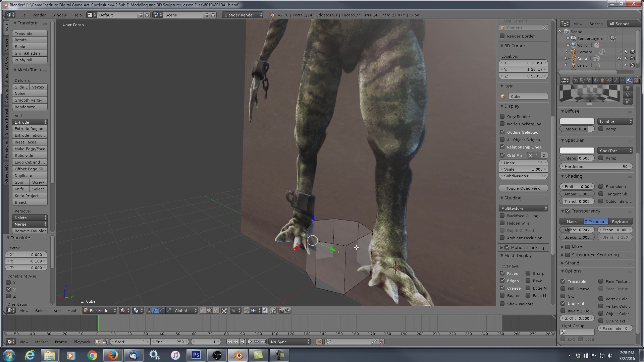Switch to face select mode

tap(216, 311)
